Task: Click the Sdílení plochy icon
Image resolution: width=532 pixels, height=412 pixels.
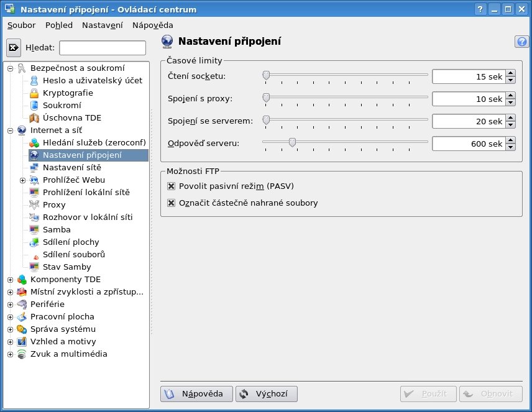Action: pyautogui.click(x=34, y=242)
